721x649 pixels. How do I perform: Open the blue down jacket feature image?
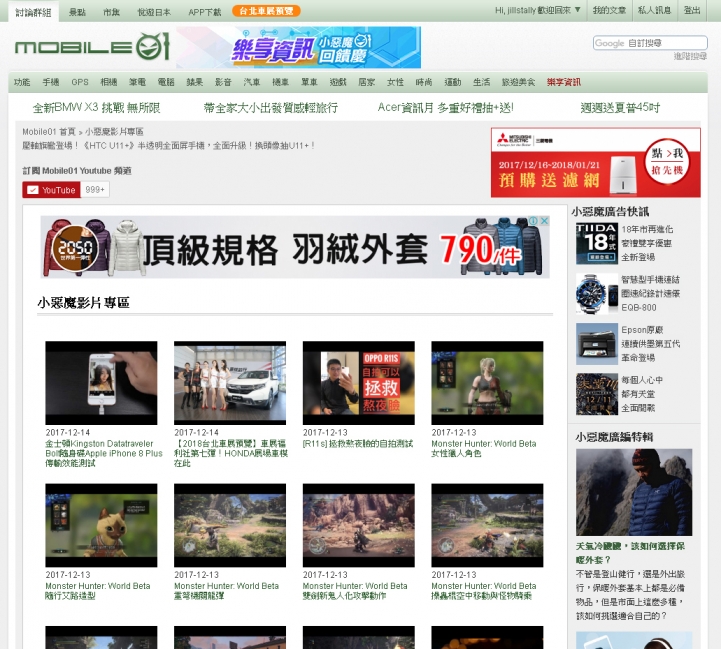[x=634, y=492]
